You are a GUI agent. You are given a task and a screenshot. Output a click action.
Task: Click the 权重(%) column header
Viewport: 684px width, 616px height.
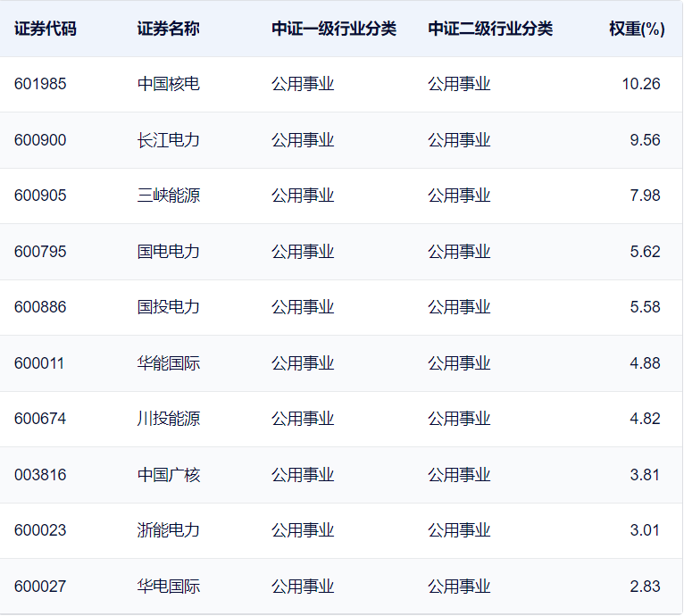(637, 29)
